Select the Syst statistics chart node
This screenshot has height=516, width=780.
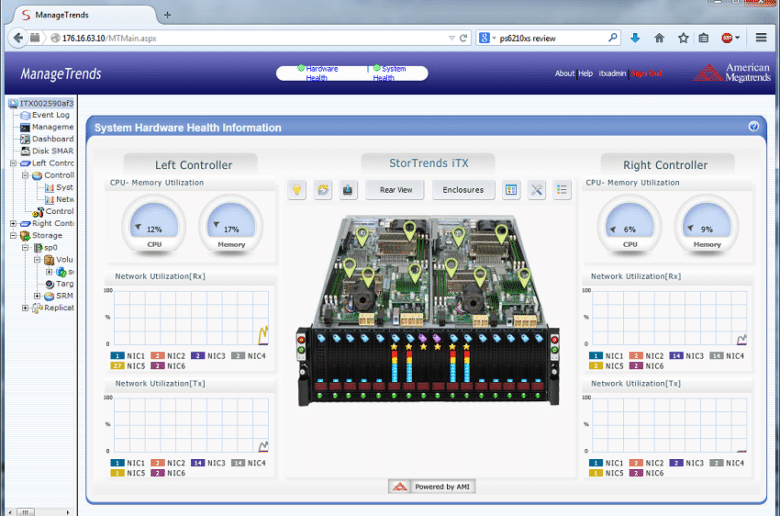64,187
